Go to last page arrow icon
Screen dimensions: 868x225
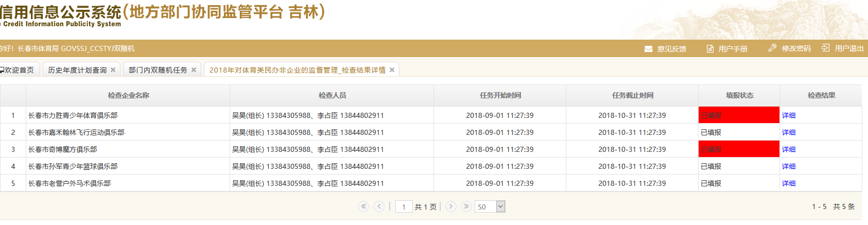click(466, 206)
